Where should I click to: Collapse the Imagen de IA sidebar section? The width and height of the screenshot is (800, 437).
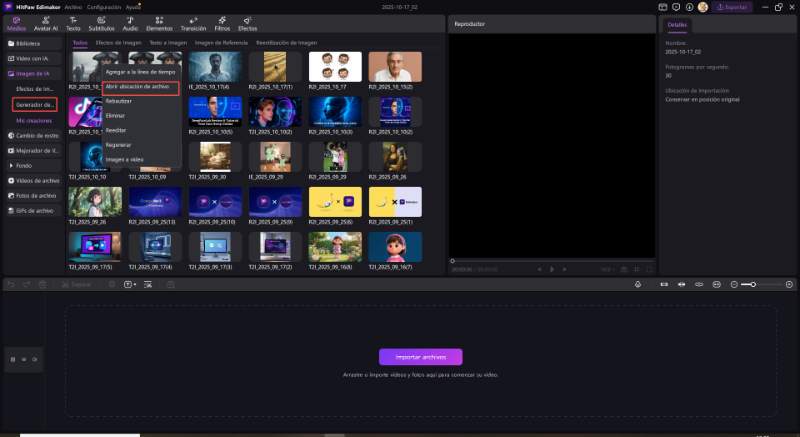[x=34, y=74]
